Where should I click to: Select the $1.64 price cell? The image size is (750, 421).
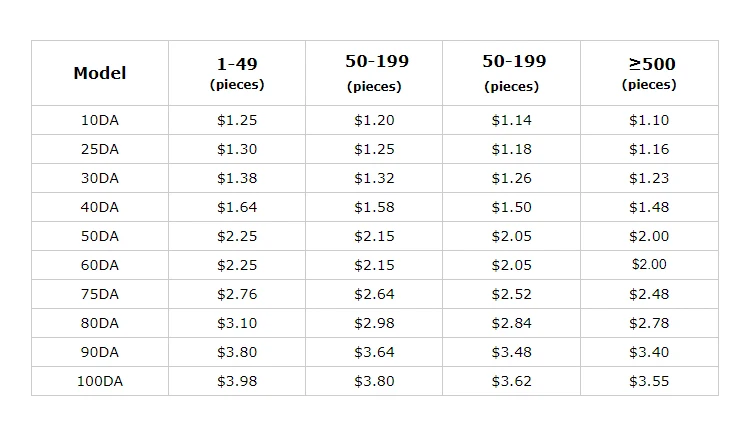tap(237, 207)
